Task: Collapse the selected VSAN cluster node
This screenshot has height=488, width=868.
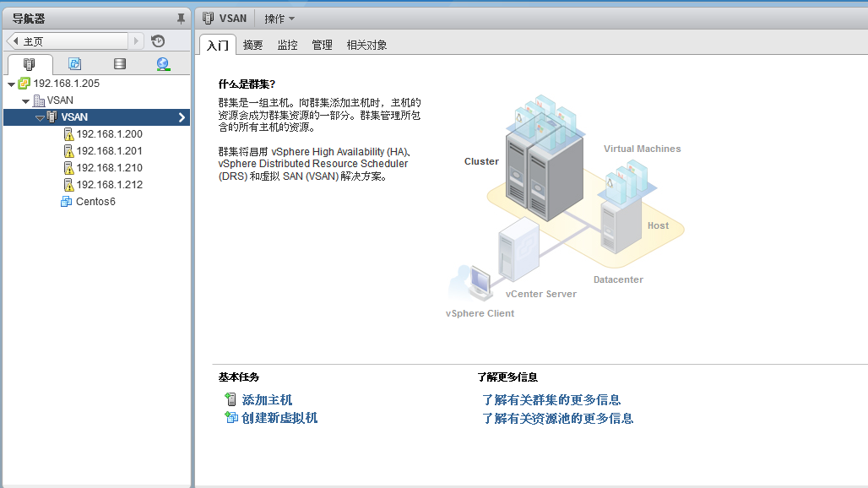Action: point(40,118)
